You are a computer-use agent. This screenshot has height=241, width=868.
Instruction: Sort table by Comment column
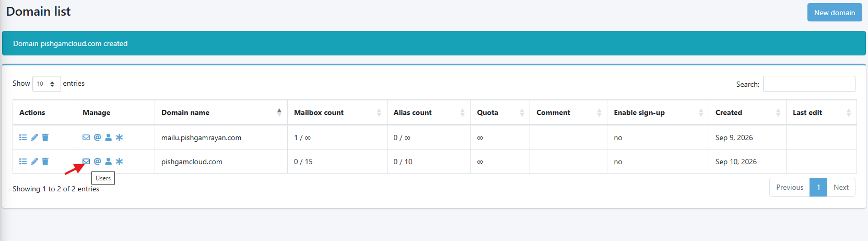pyautogui.click(x=569, y=112)
